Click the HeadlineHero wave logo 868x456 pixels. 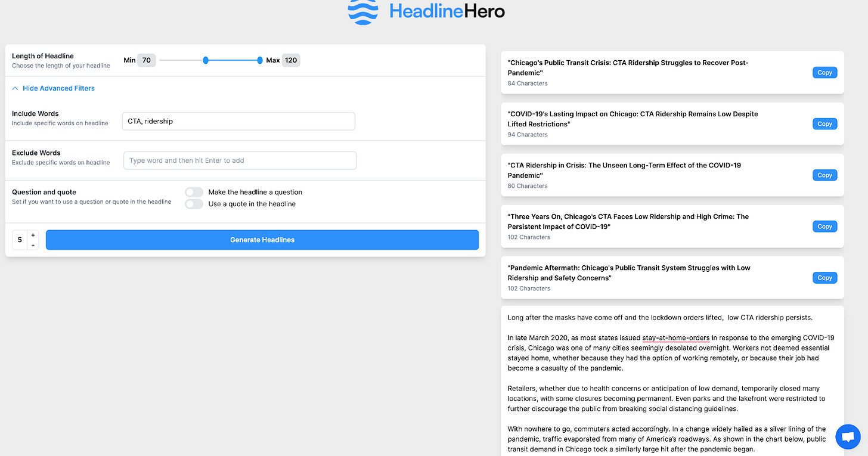point(363,12)
